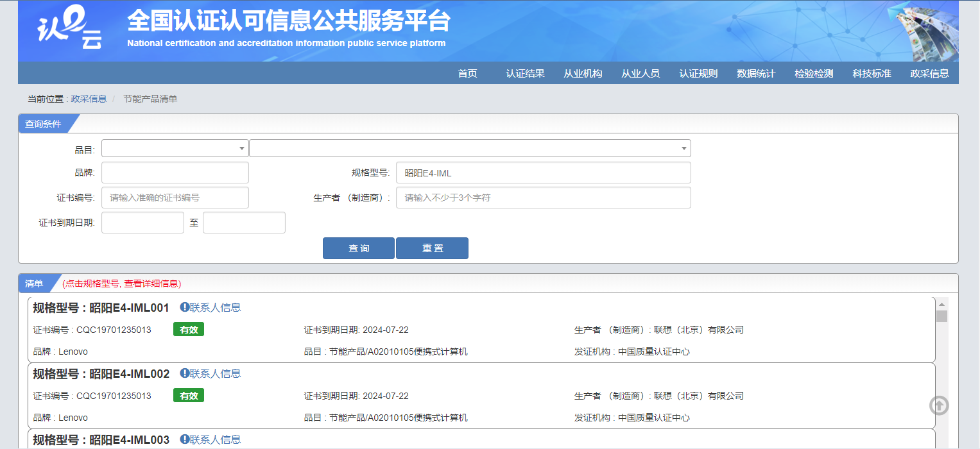
Task: Go to 首页 in navigation bar
Action: click(467, 73)
